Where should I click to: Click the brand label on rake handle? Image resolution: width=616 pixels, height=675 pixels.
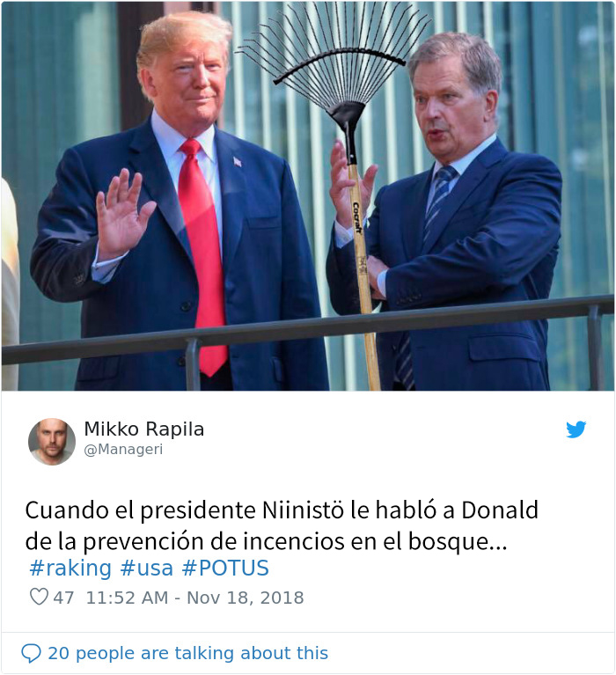[357, 218]
